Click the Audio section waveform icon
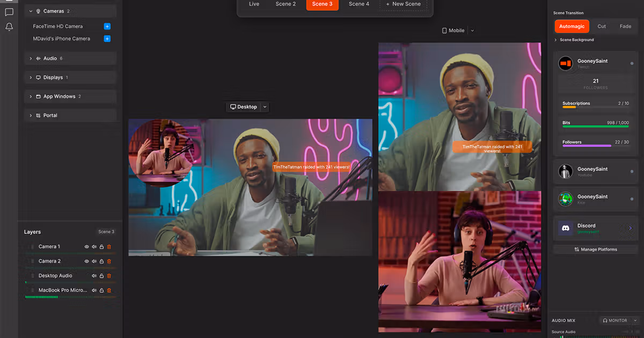This screenshot has width=644, height=338. tap(38, 58)
